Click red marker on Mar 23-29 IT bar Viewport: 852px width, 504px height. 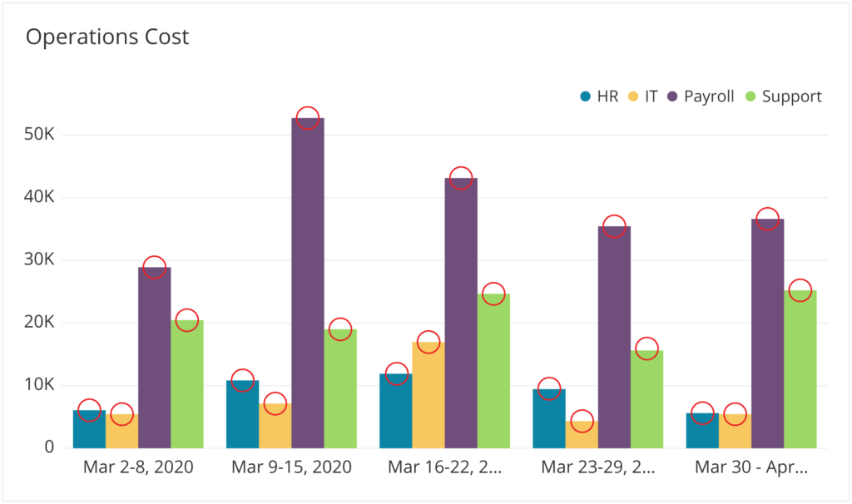tap(582, 421)
